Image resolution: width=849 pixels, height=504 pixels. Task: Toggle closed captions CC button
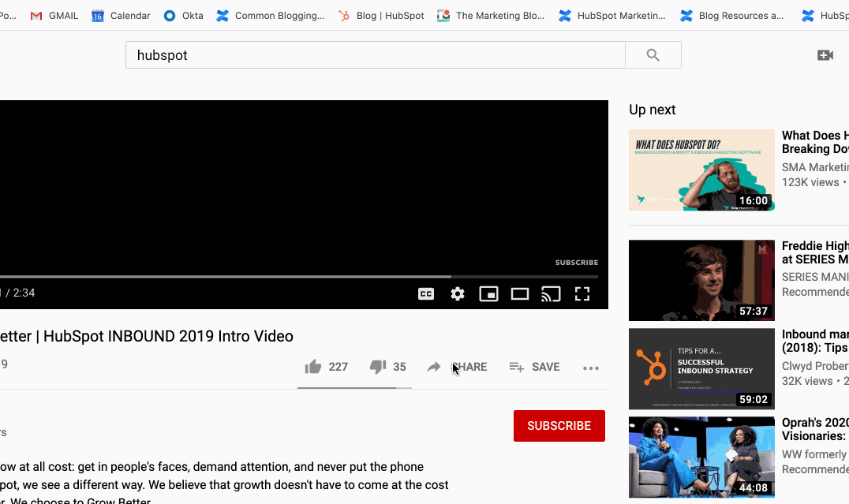(426, 294)
